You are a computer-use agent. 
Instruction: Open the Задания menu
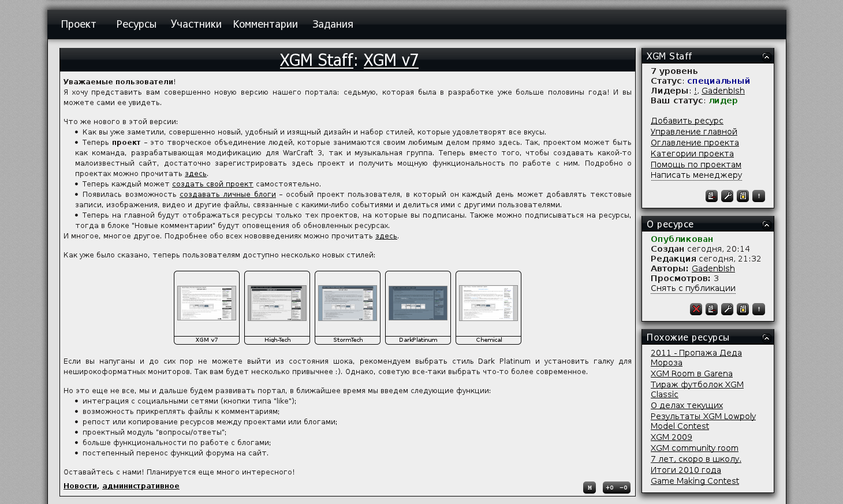(x=333, y=24)
